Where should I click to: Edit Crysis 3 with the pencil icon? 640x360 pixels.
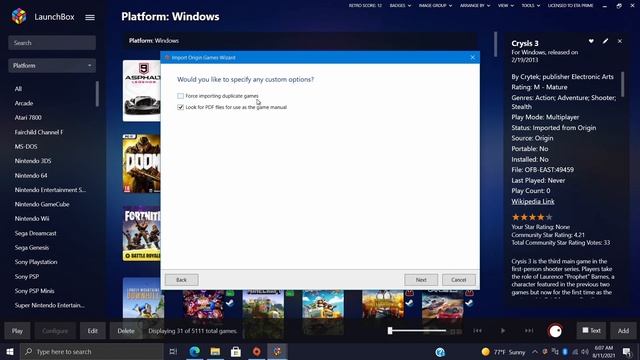(605, 41)
